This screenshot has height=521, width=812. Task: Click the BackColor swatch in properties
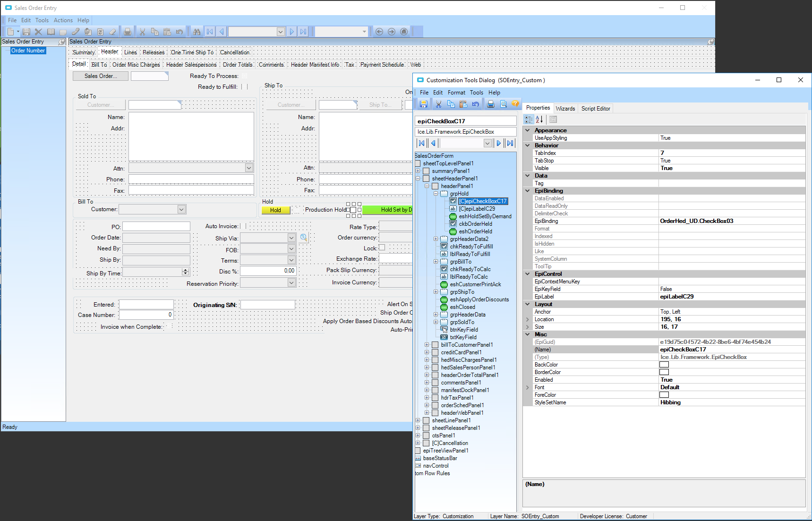[x=664, y=365]
